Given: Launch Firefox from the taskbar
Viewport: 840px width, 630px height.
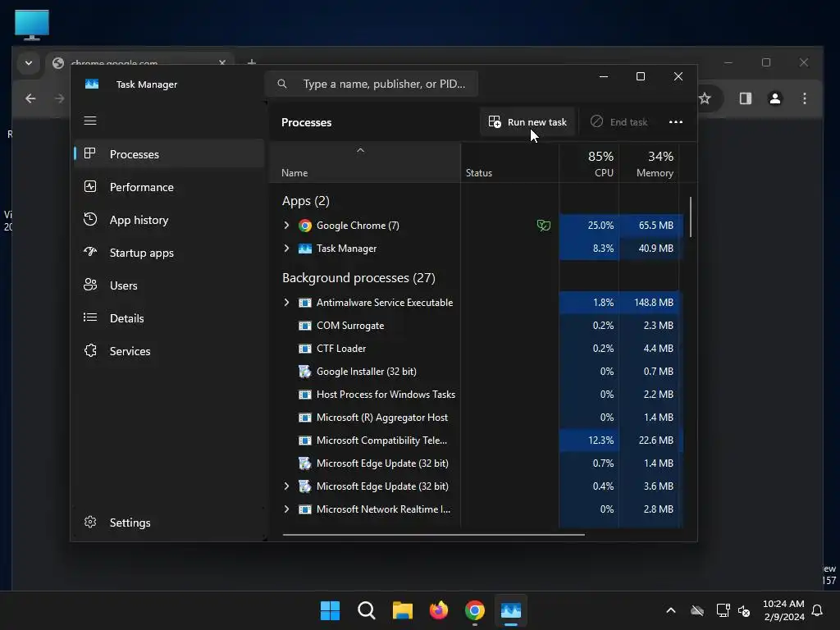Looking at the screenshot, I should (439, 610).
